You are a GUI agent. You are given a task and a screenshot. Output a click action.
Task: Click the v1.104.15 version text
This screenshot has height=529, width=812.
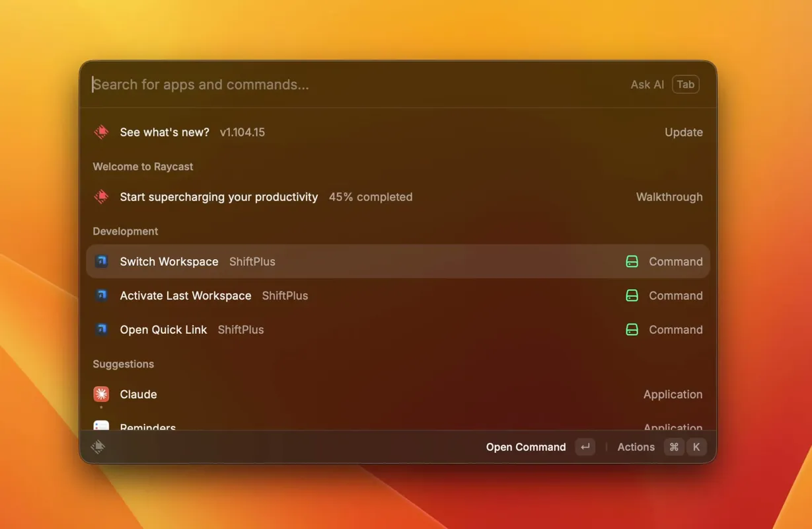[x=242, y=132]
